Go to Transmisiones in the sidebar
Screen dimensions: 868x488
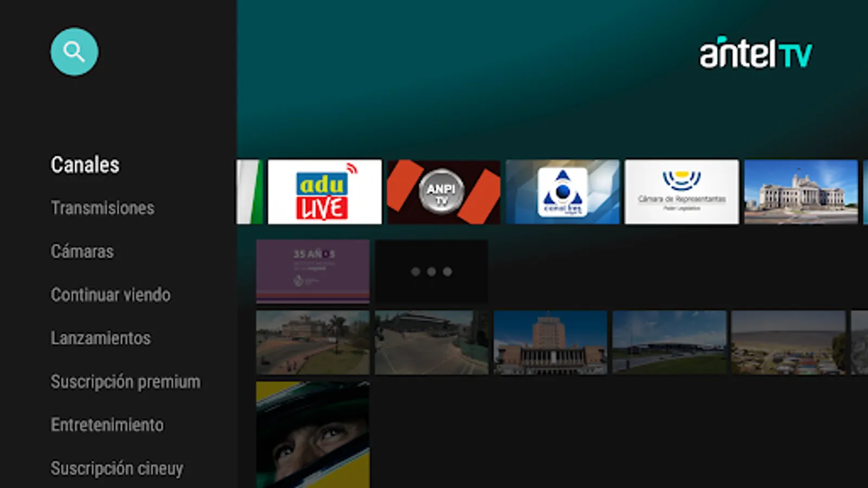[103, 208]
